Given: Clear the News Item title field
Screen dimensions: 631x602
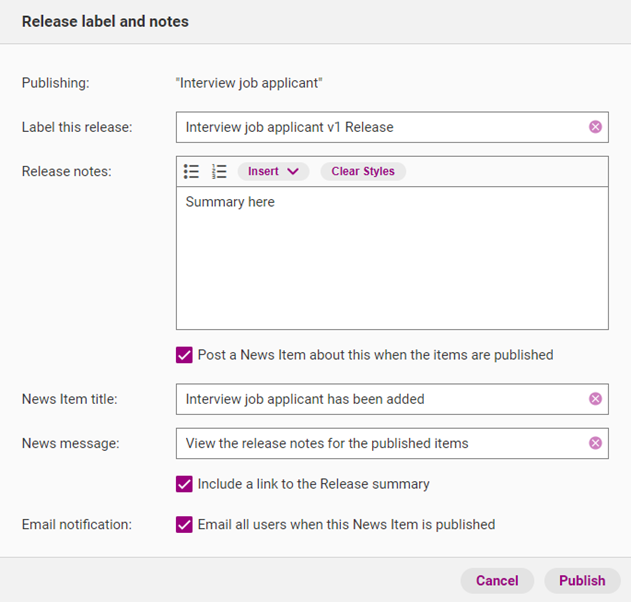Looking at the screenshot, I should click(595, 399).
